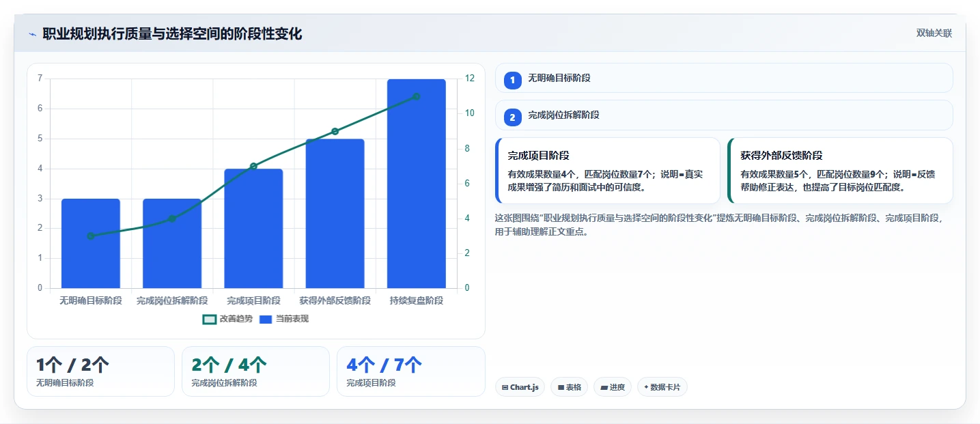Click right axis value 12
Image resolution: width=980 pixels, height=424 pixels.
[470, 79]
